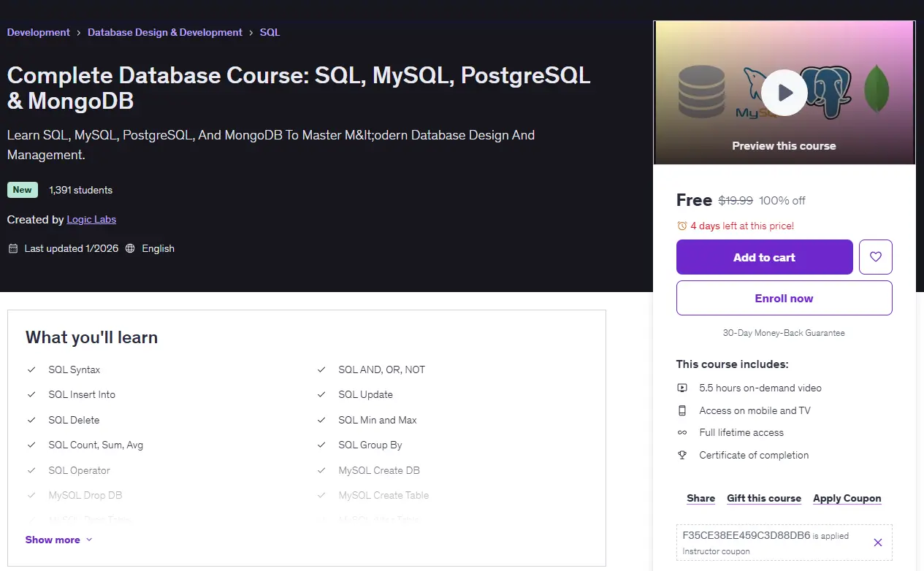Click the This course includes heading
This screenshot has height=571, width=924.
coord(732,364)
